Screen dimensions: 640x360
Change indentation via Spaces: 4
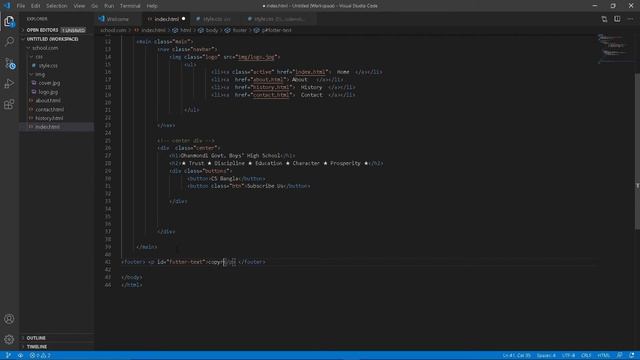[546, 356]
